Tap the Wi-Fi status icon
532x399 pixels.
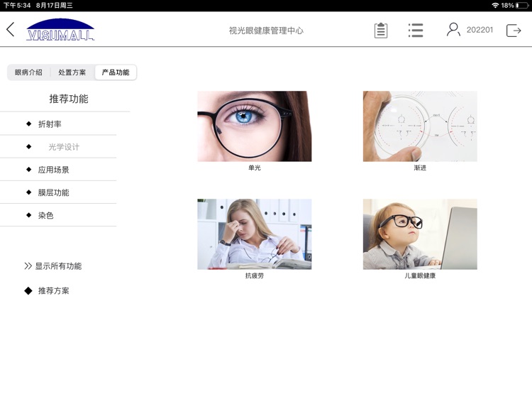coord(495,6)
